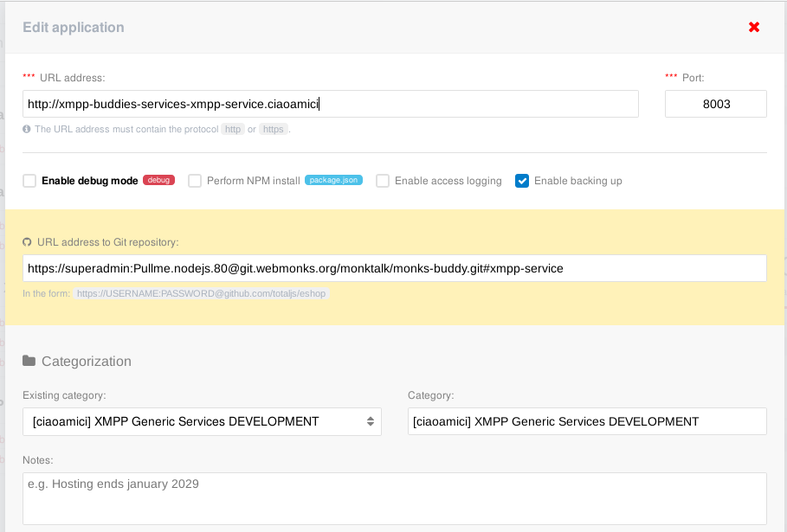The width and height of the screenshot is (787, 532).
Task: Click the GitHub icon beside Git repository label
Action: pos(27,242)
